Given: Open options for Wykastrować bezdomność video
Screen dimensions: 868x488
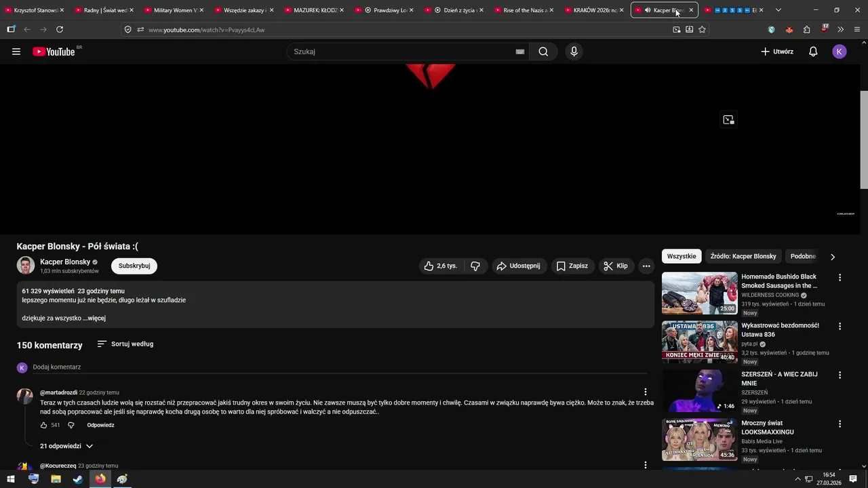Looking at the screenshot, I should [x=840, y=327].
